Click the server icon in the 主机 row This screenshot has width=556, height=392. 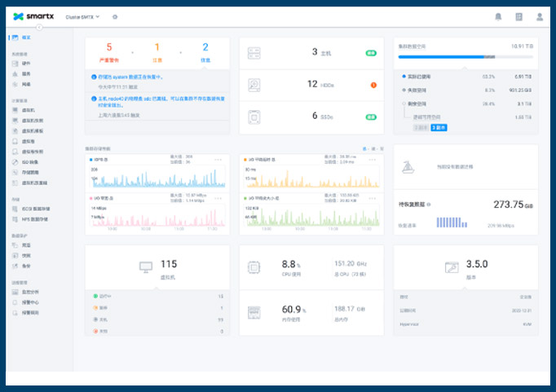[254, 53]
